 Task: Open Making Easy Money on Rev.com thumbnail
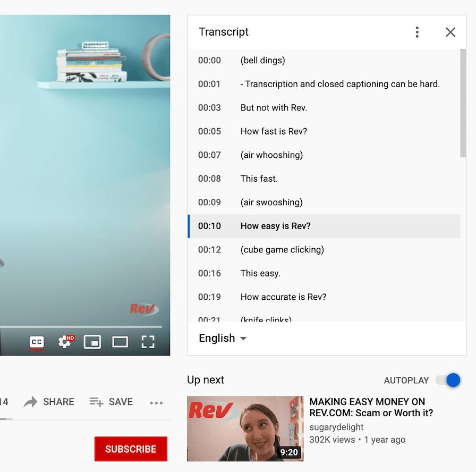click(245, 428)
